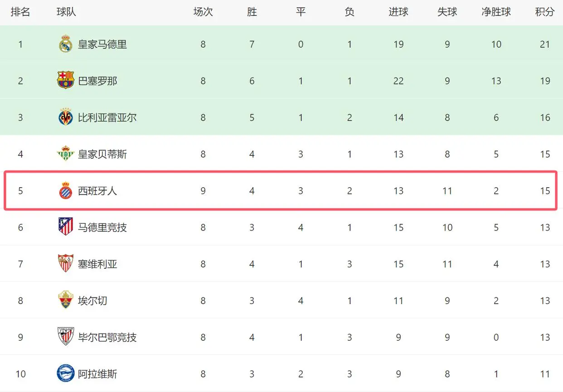Open the Alavés club crest
Screen dimensions: 563x392
pyautogui.click(x=66, y=374)
